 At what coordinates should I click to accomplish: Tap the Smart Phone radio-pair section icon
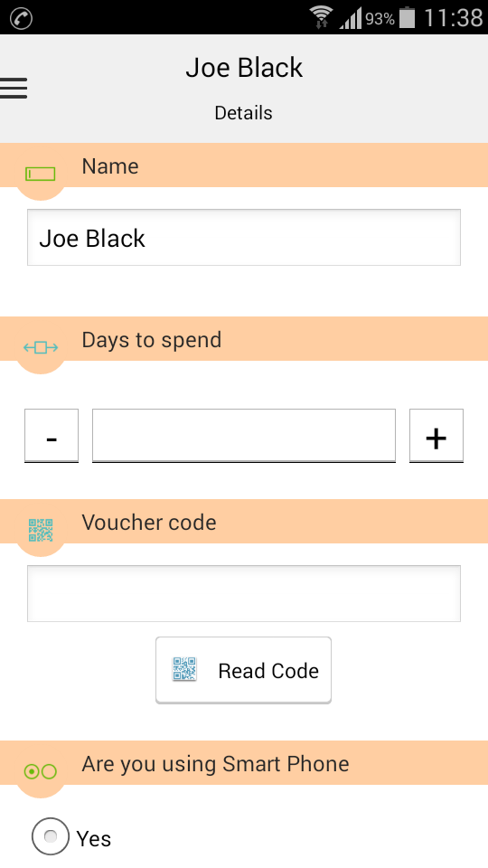coord(41,771)
